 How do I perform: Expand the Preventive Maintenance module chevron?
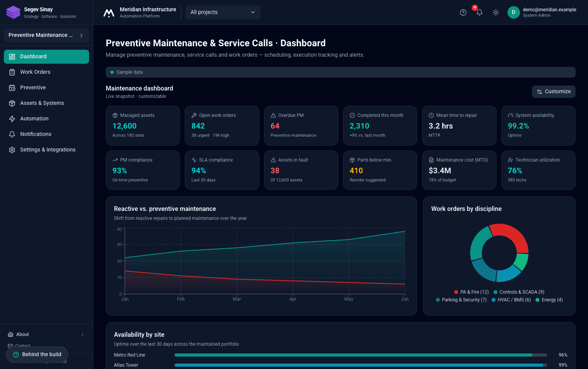[81, 35]
